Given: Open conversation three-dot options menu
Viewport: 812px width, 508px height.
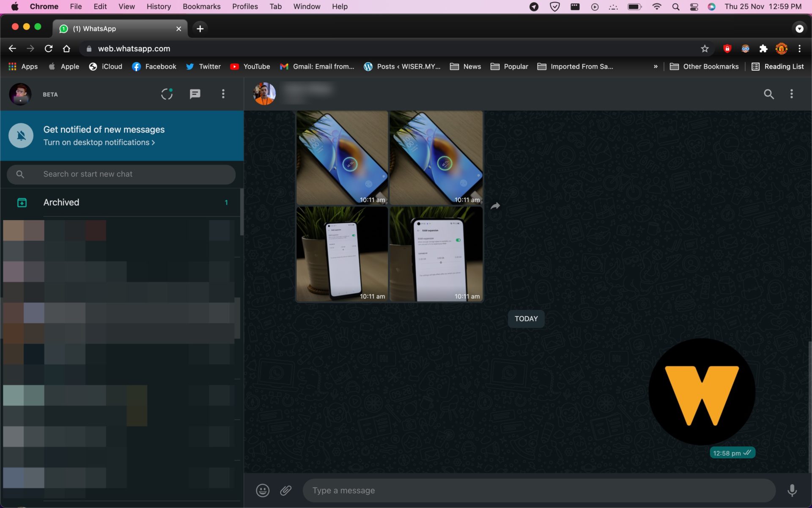Looking at the screenshot, I should [x=791, y=94].
